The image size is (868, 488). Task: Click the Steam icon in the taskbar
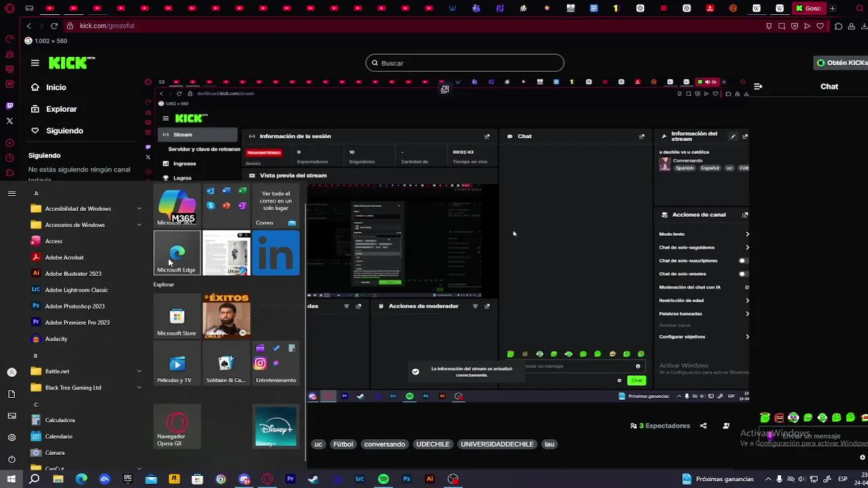tap(313, 479)
